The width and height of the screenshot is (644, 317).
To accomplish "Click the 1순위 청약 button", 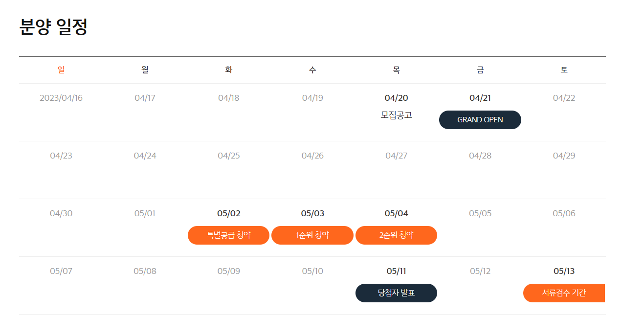I will point(312,235).
